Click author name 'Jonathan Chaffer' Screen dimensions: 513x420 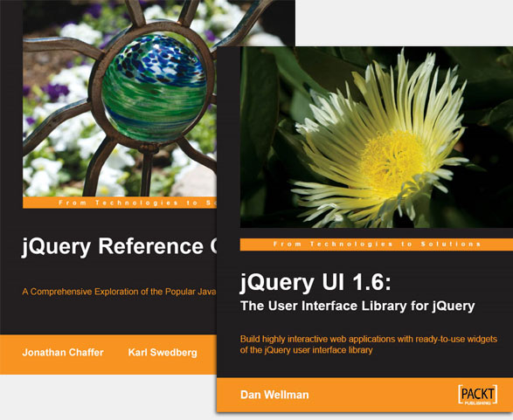tap(63, 353)
